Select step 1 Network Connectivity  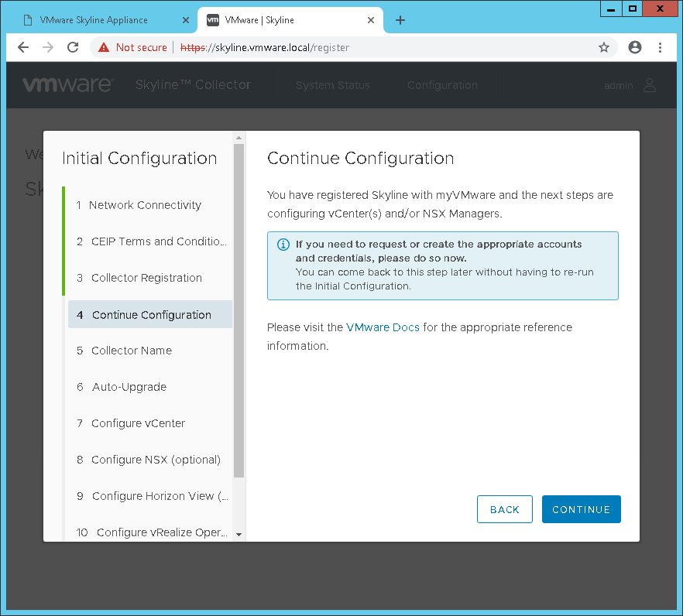coord(149,205)
